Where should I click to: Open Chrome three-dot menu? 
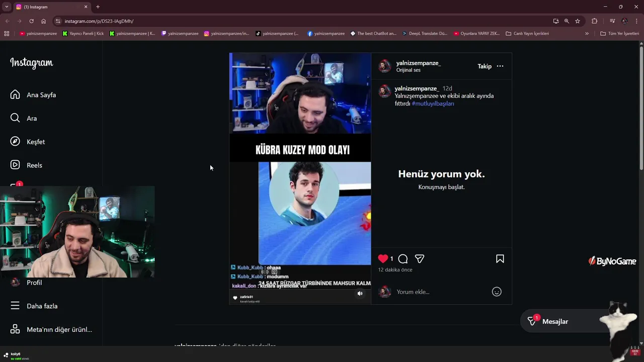636,21
